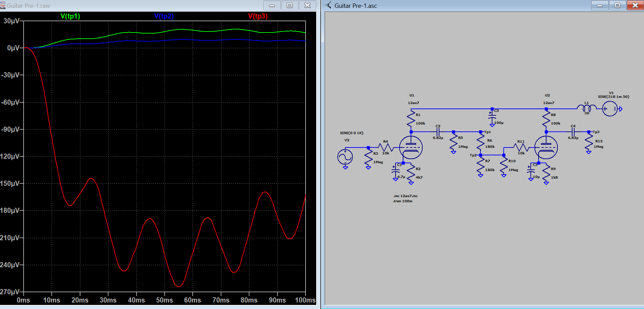Select cathode resistor R2 4k7
644x309 pixels.
411,173
